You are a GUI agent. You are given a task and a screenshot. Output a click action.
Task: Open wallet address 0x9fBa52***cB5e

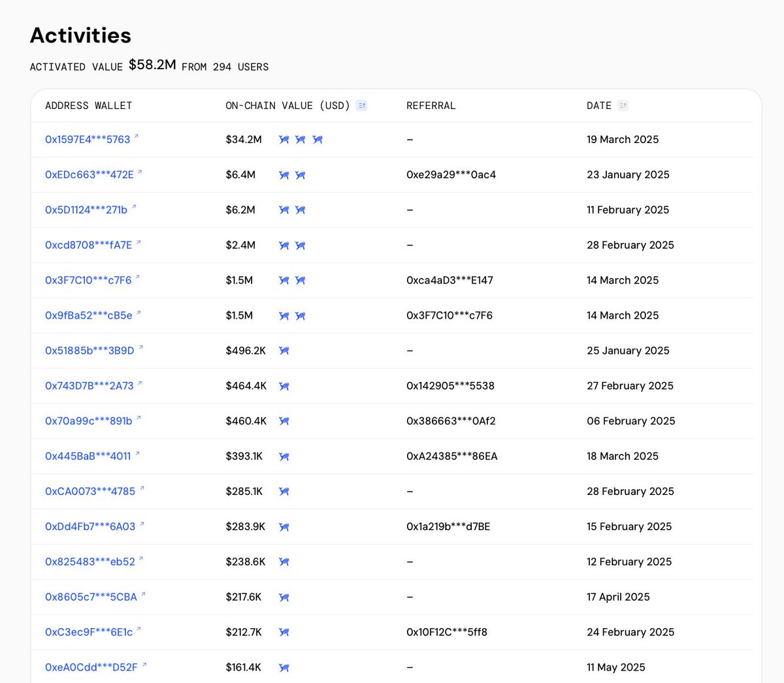click(89, 315)
